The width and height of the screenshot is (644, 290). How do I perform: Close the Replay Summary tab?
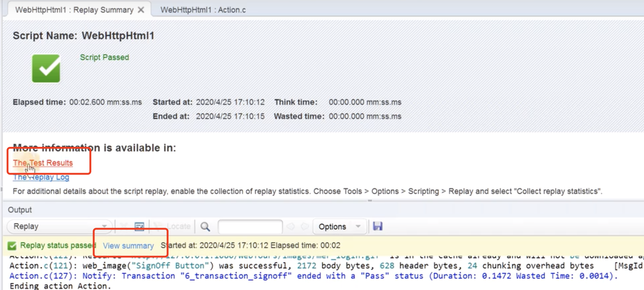tap(141, 10)
